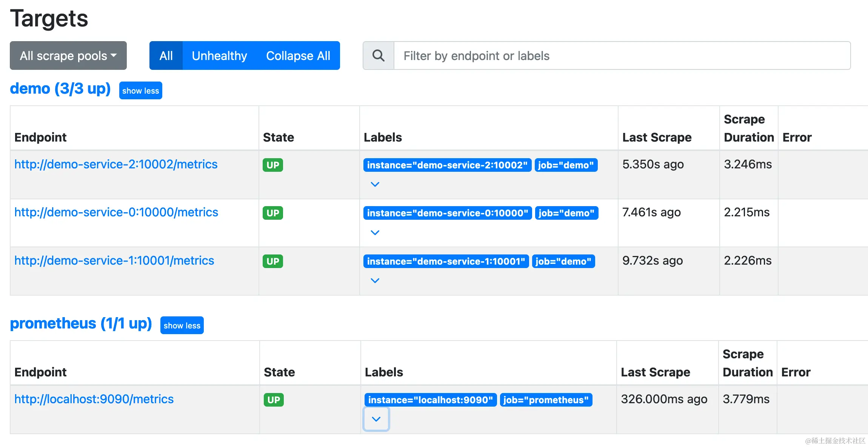Click the demo (3/3 up) heading
868x447 pixels.
coord(60,89)
